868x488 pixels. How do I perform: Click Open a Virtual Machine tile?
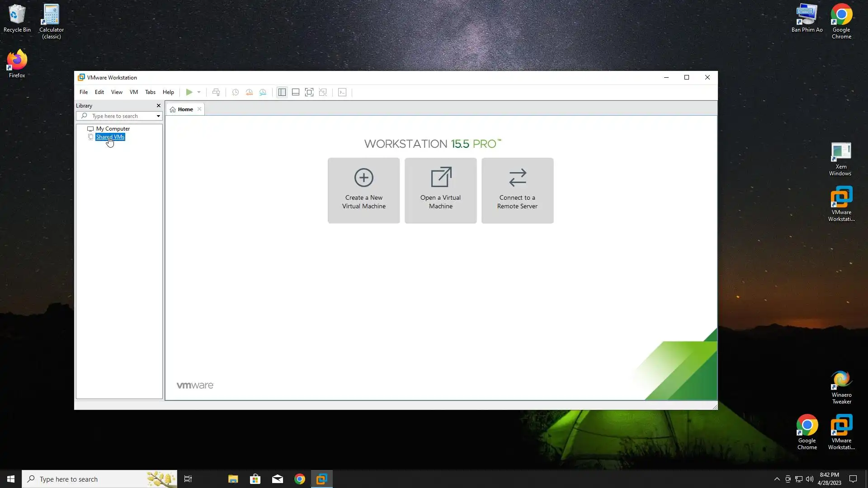[441, 190]
